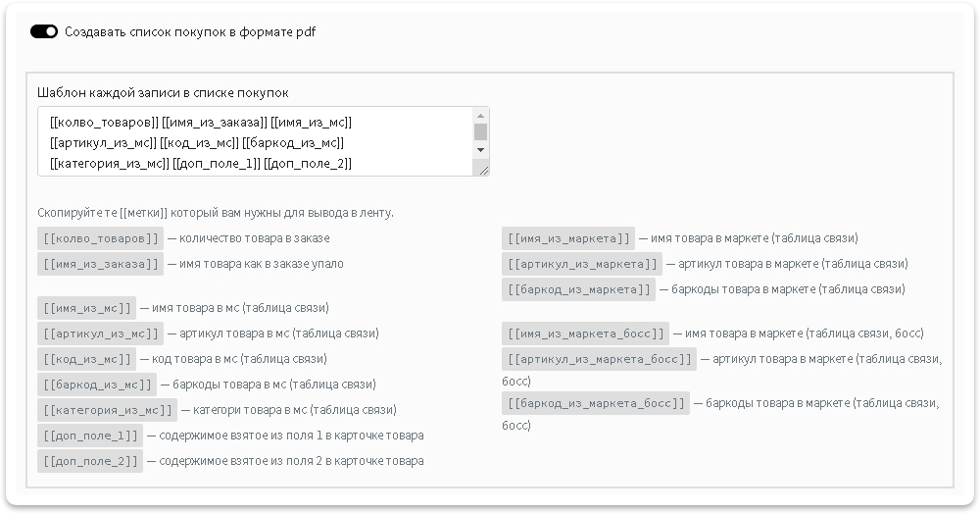The width and height of the screenshot is (980, 514).
Task: Click the textarea scrollbar down arrow
Action: pos(480,150)
